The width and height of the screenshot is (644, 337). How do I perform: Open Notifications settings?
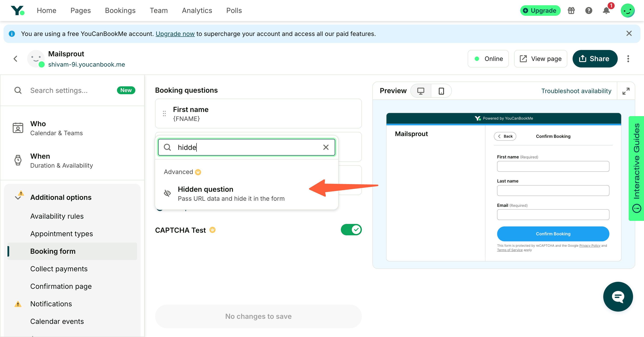click(51, 304)
